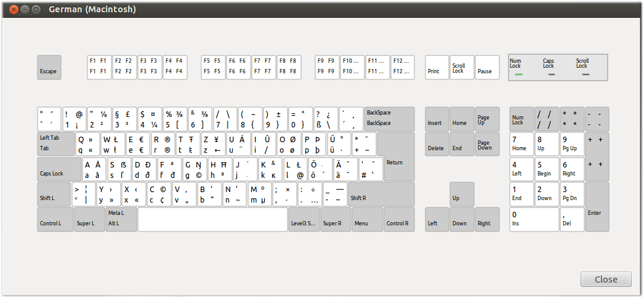Click the numpad 5 Begin key

547,169
